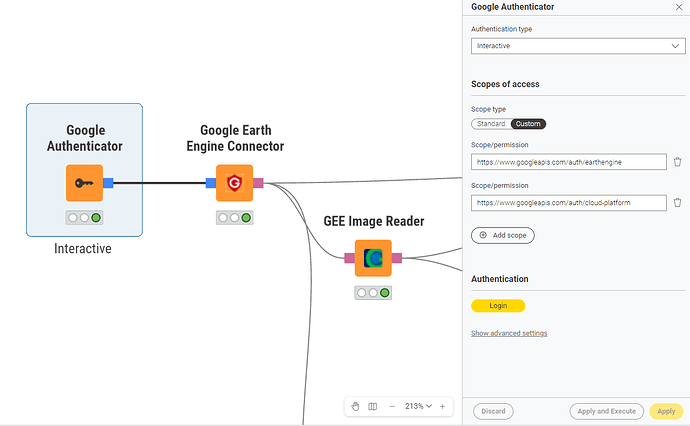The image size is (690, 426).
Task: Select the Google Authenticator node icon
Action: point(84,183)
